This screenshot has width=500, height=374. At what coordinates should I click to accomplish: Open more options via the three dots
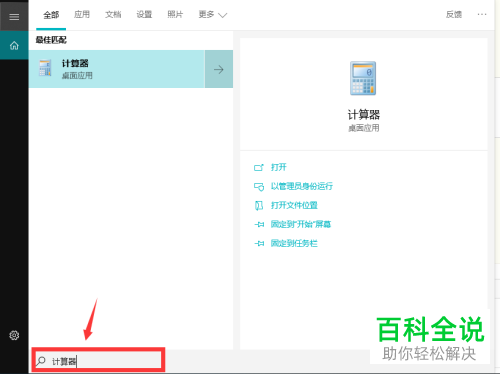tap(482, 14)
